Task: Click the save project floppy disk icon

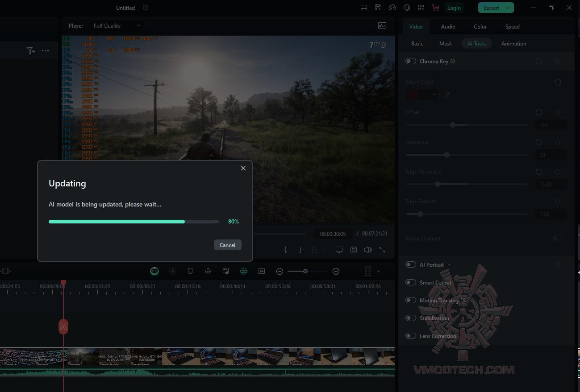Action: tap(378, 8)
